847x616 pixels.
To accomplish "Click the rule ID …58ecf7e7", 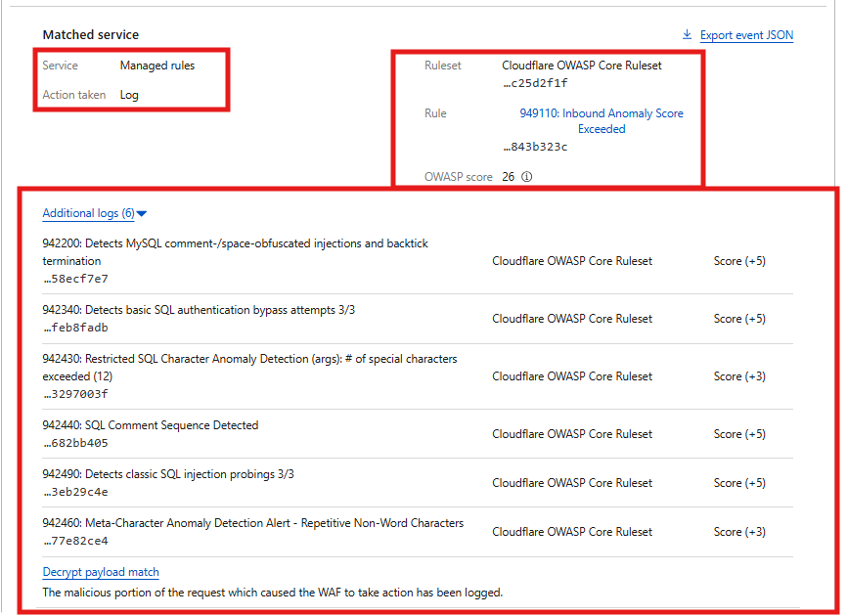I will pyautogui.click(x=75, y=279).
